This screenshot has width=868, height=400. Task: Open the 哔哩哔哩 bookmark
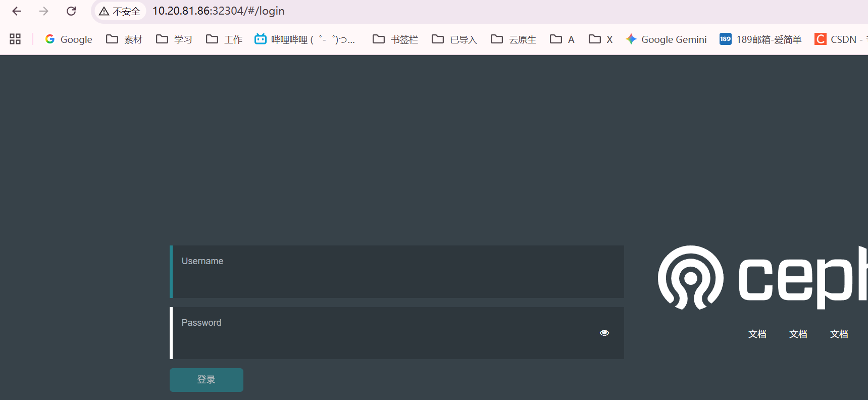305,39
